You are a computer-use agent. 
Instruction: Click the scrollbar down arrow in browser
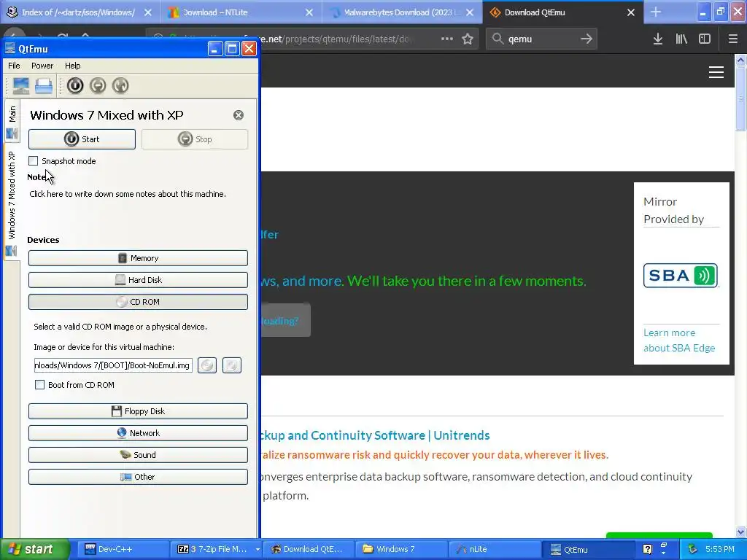(x=741, y=532)
